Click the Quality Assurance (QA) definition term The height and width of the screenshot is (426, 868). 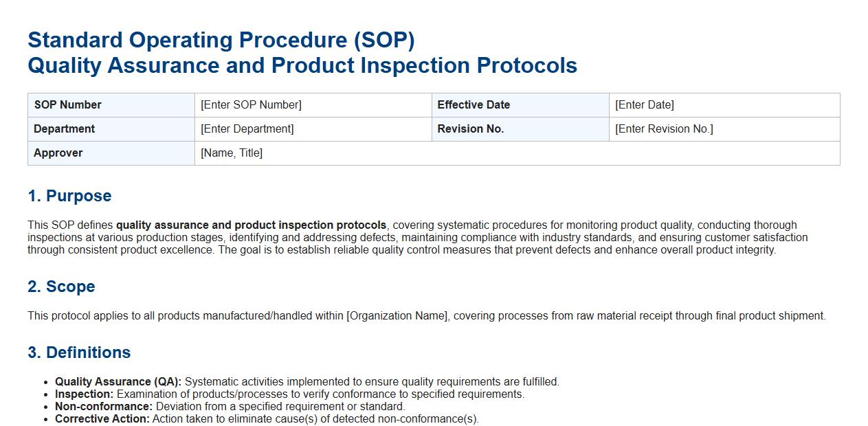tap(118, 382)
